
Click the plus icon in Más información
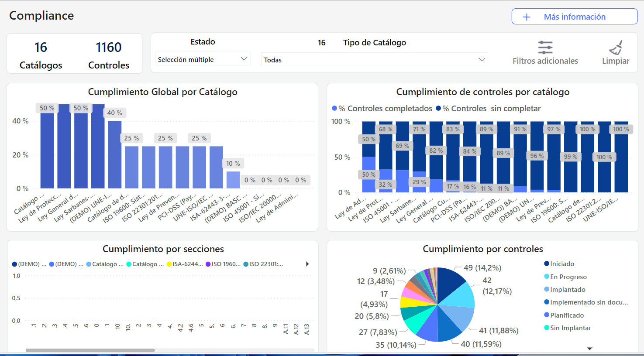click(527, 17)
